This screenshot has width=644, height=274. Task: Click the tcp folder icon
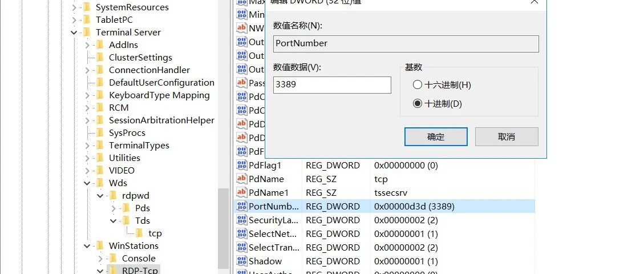[x=139, y=233]
